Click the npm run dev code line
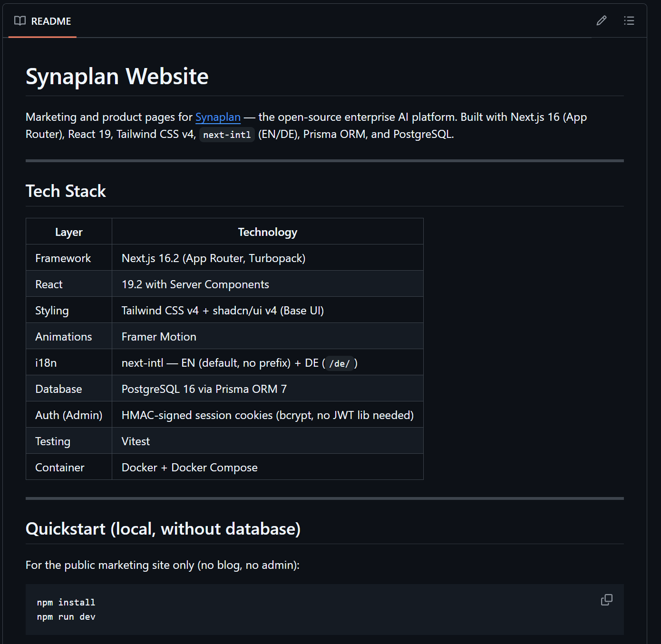661x644 pixels. point(66,616)
